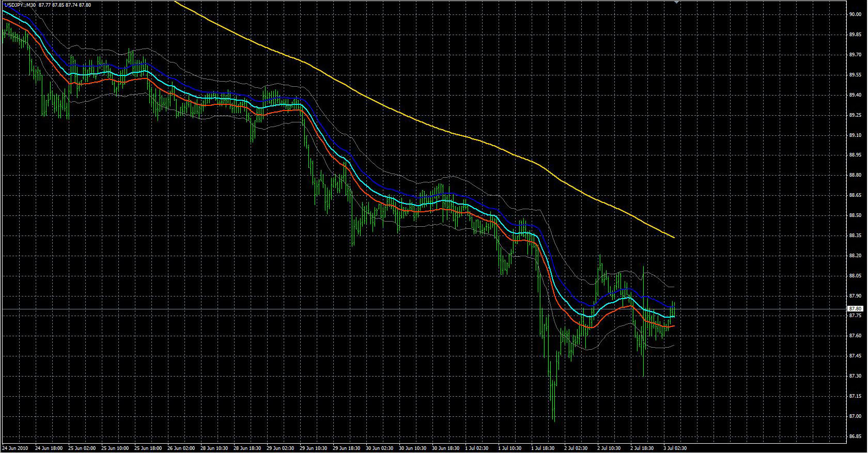Click the 25 Jun 02:00 time label

click(82, 448)
